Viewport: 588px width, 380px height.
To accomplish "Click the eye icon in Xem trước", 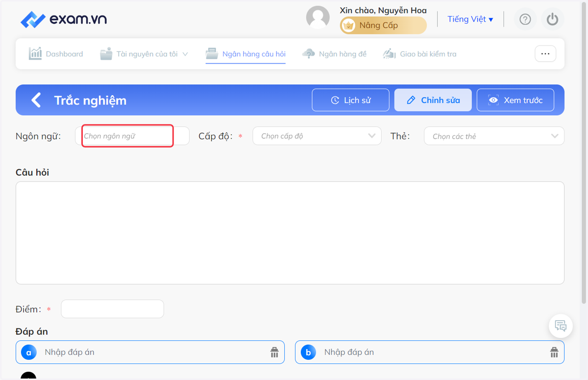I will [493, 100].
